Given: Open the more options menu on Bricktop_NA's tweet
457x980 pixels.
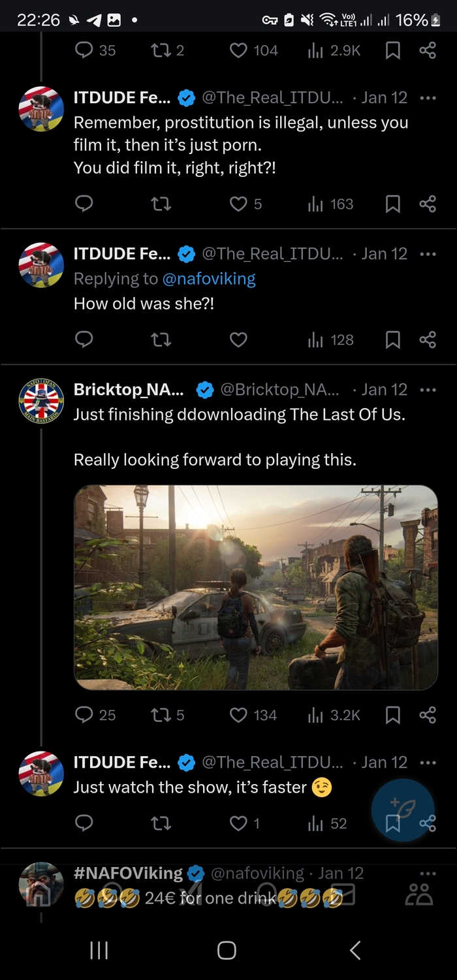Looking at the screenshot, I should click(428, 389).
